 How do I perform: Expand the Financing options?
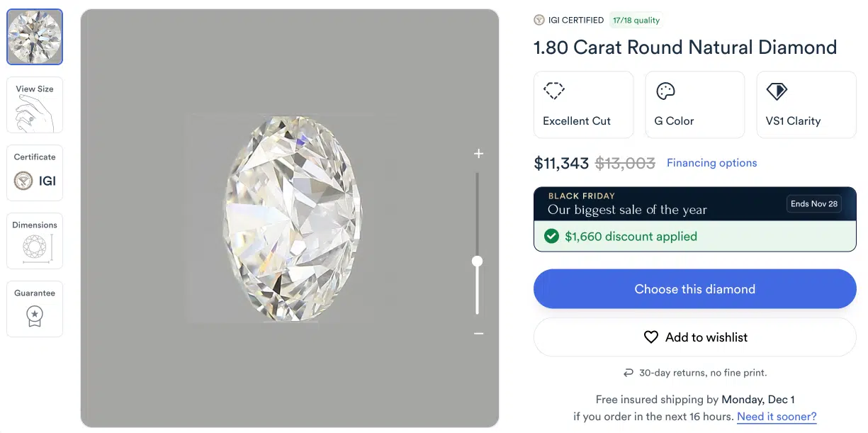711,162
